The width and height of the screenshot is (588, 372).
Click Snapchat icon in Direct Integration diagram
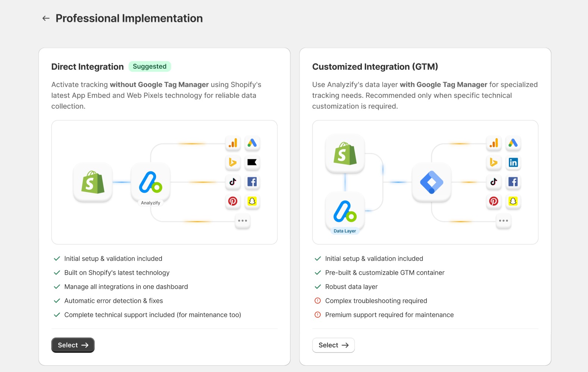pos(252,201)
